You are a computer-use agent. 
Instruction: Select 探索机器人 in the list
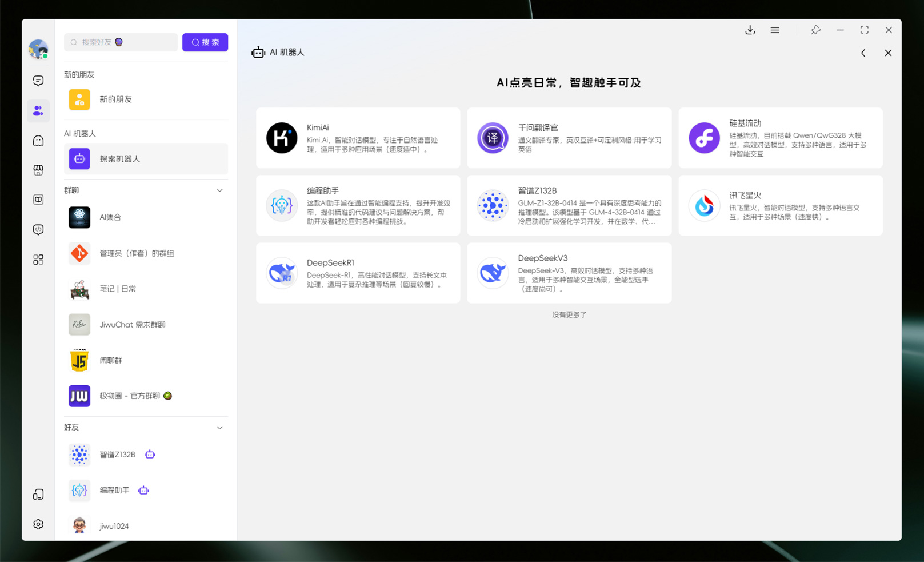146,159
